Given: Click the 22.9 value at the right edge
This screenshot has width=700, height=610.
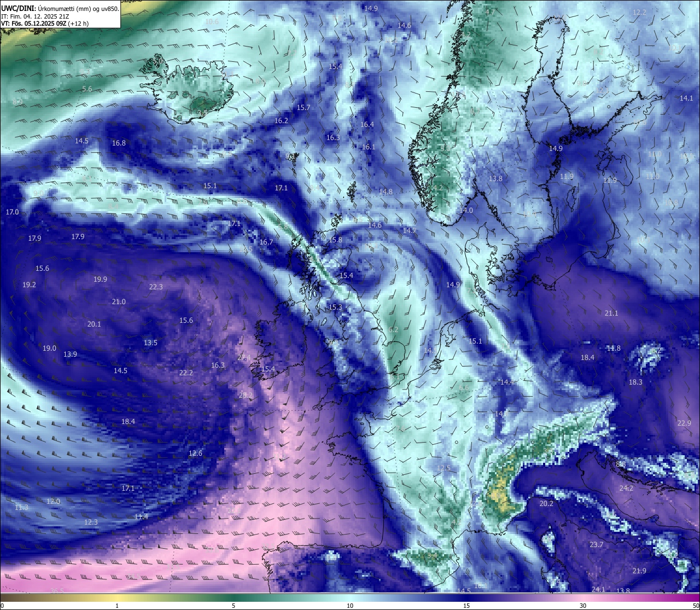Looking at the screenshot, I should point(684,423).
